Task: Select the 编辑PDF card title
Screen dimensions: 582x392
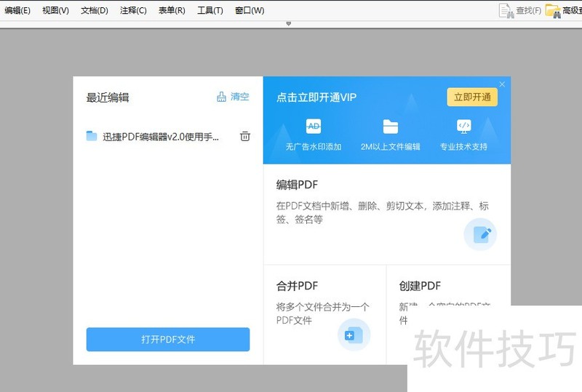Action: 297,185
